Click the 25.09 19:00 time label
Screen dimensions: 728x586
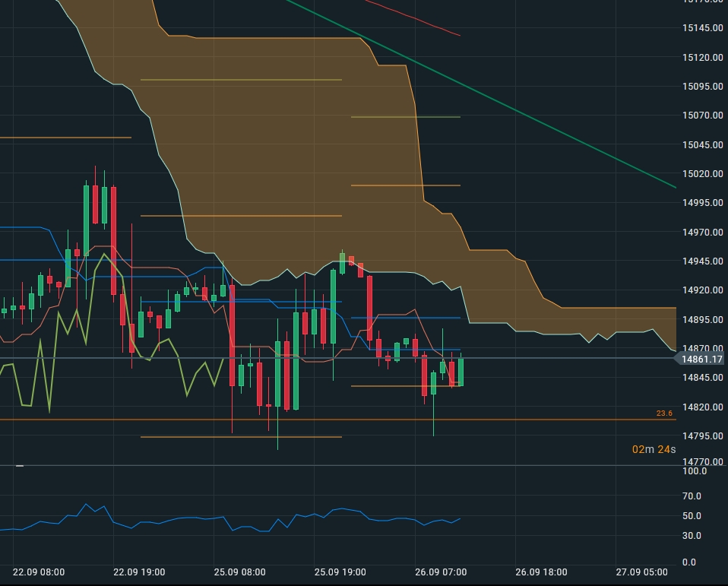(x=340, y=572)
